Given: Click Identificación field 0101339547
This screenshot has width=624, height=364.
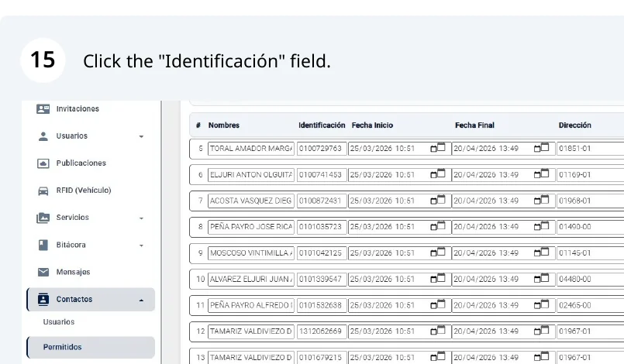Looking at the screenshot, I should (322, 279).
